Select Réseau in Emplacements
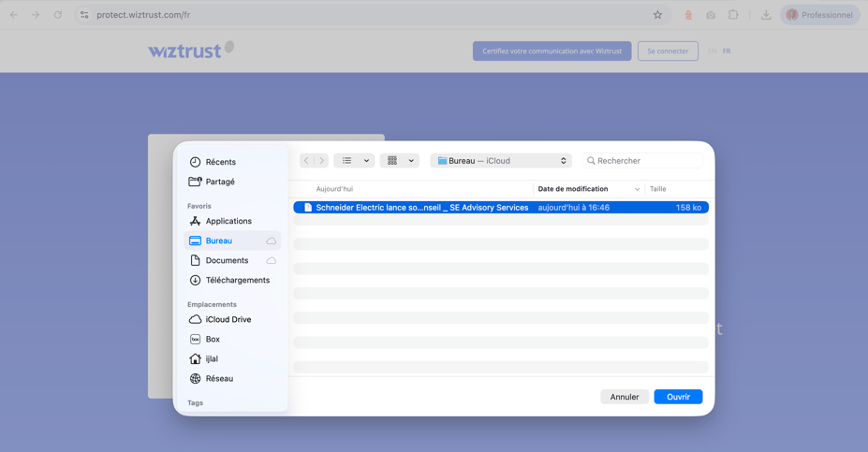The height and width of the screenshot is (452, 868). click(212, 378)
